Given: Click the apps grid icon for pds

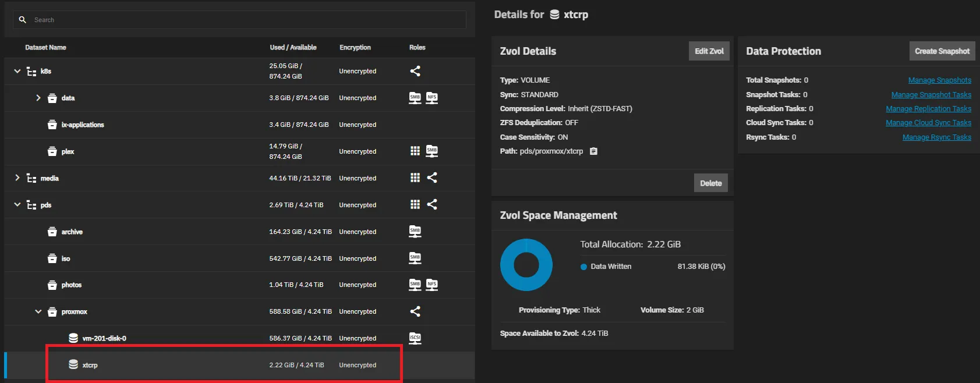Looking at the screenshot, I should pos(415,204).
